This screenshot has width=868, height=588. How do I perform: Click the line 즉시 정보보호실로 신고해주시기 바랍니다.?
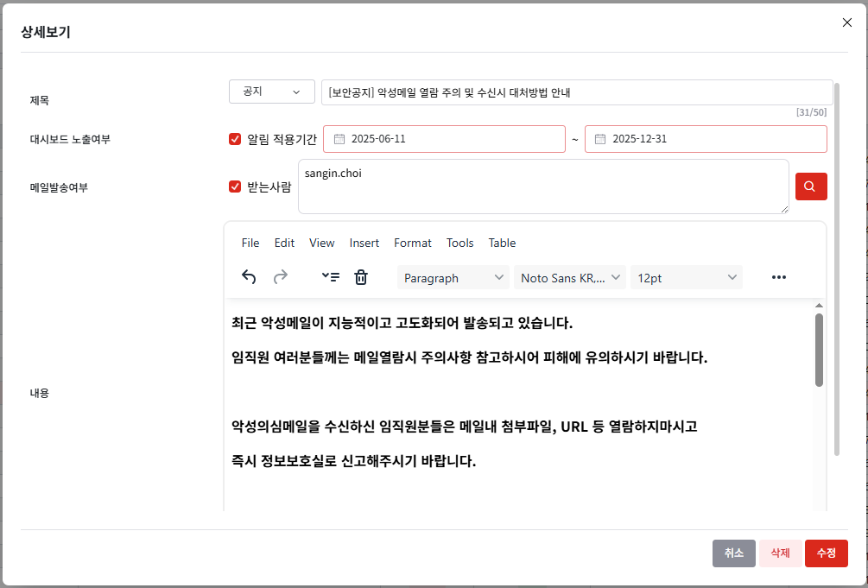pos(354,461)
